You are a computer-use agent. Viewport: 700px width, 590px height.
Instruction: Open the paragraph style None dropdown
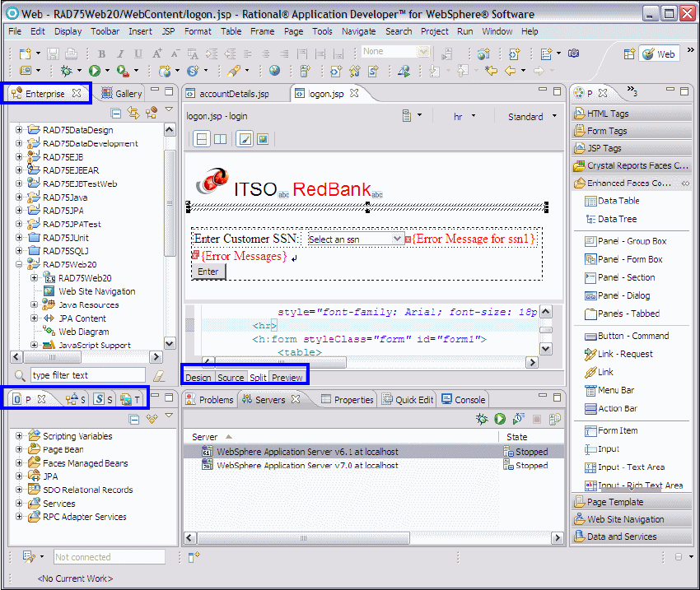click(423, 52)
